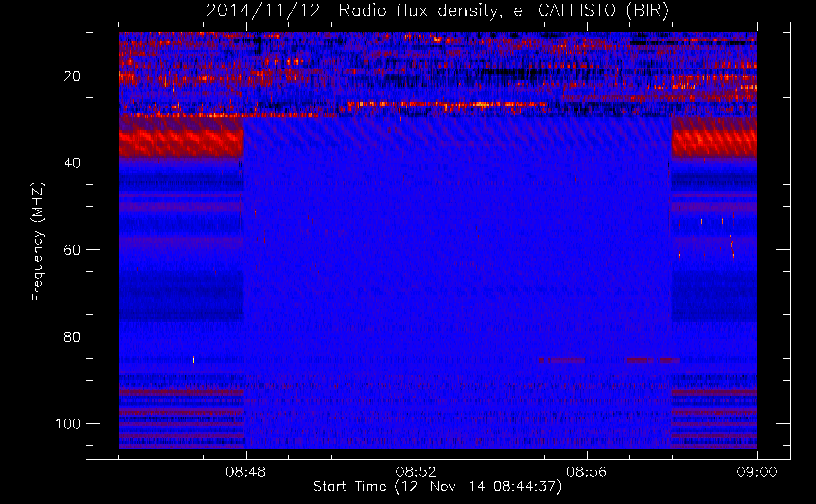Click the 08:52 time tick label
816x504 pixels.
pos(416,472)
